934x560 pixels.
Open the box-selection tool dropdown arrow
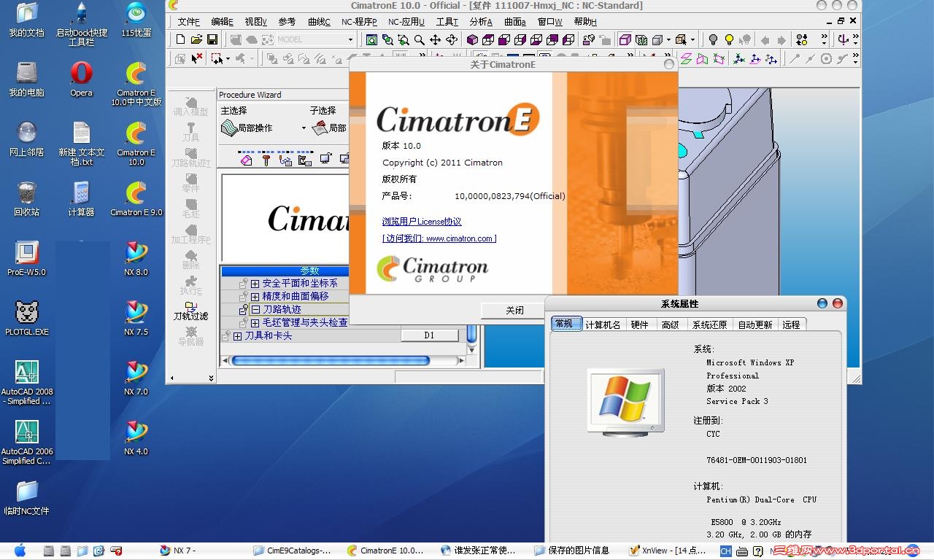(x=228, y=59)
